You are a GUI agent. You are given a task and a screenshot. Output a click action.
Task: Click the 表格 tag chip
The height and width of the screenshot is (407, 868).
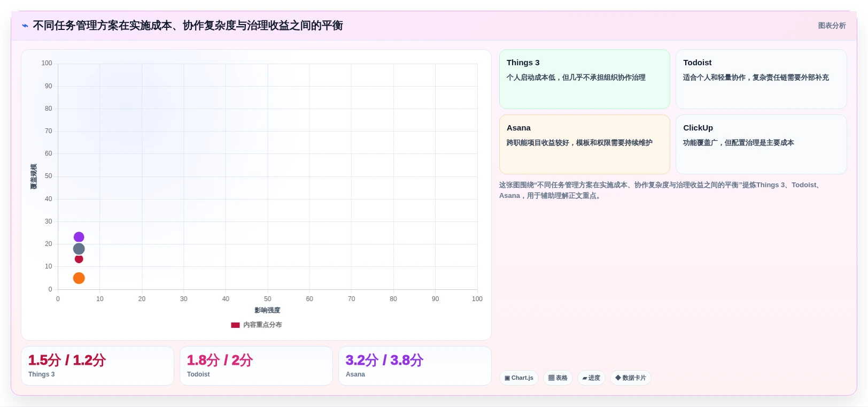(x=558, y=378)
